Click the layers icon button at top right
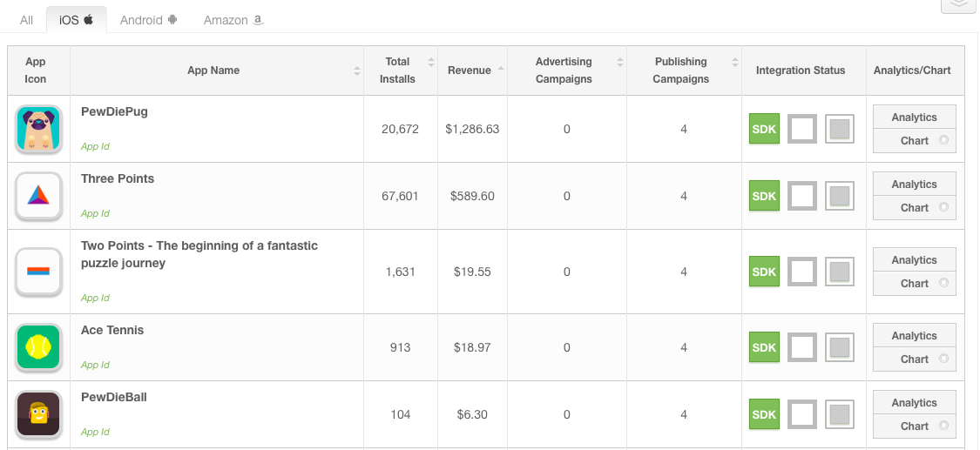Screen dimensions: 980x450 [x=958, y=4]
